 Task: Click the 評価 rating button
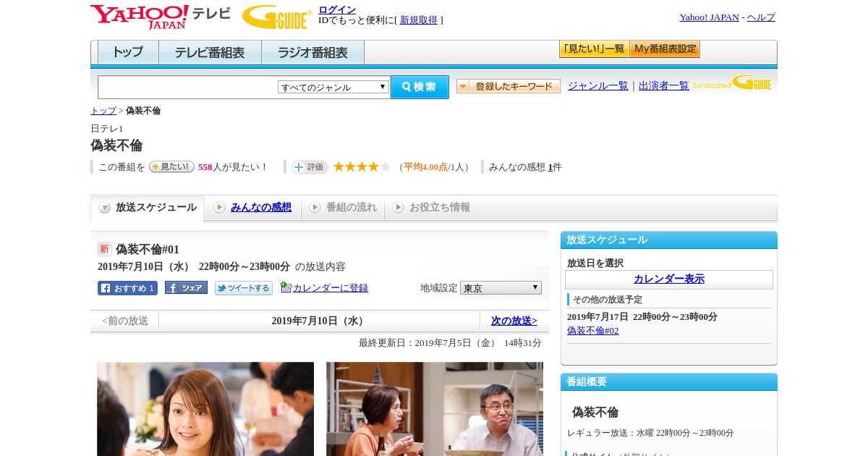[310, 167]
